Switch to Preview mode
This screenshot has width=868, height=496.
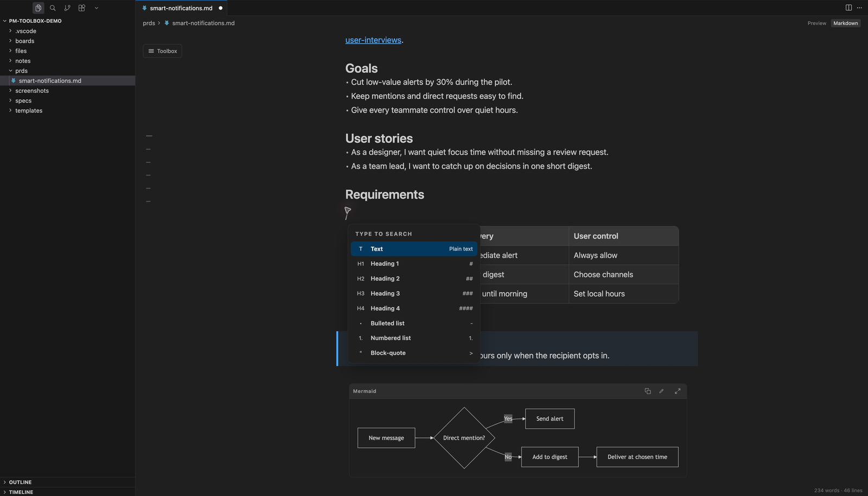pos(816,23)
